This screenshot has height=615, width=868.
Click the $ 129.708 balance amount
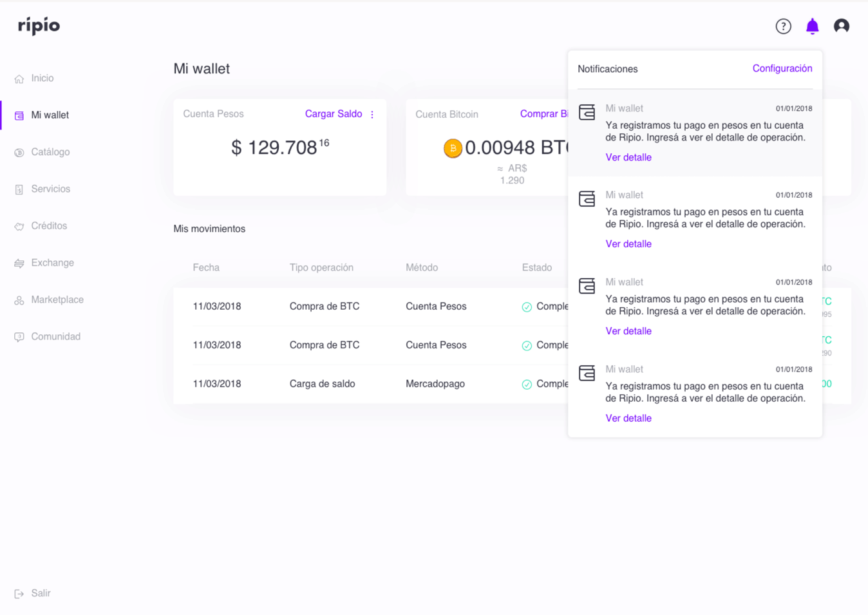point(280,147)
